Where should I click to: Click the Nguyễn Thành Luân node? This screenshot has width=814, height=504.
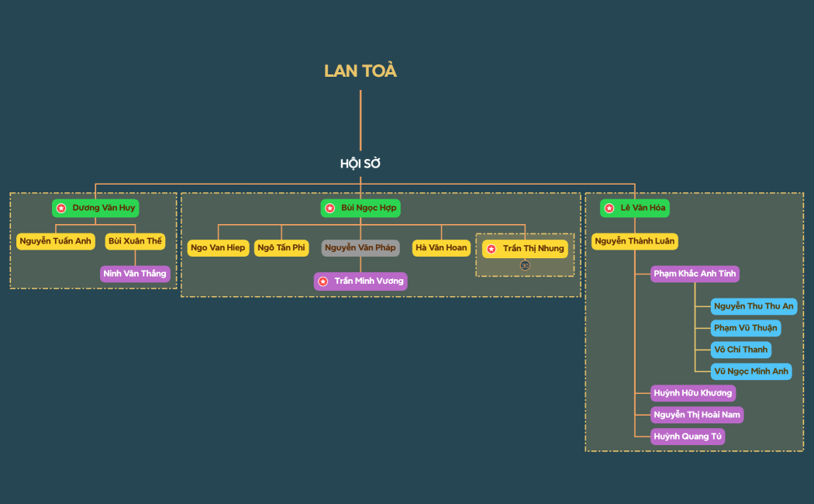(x=635, y=241)
